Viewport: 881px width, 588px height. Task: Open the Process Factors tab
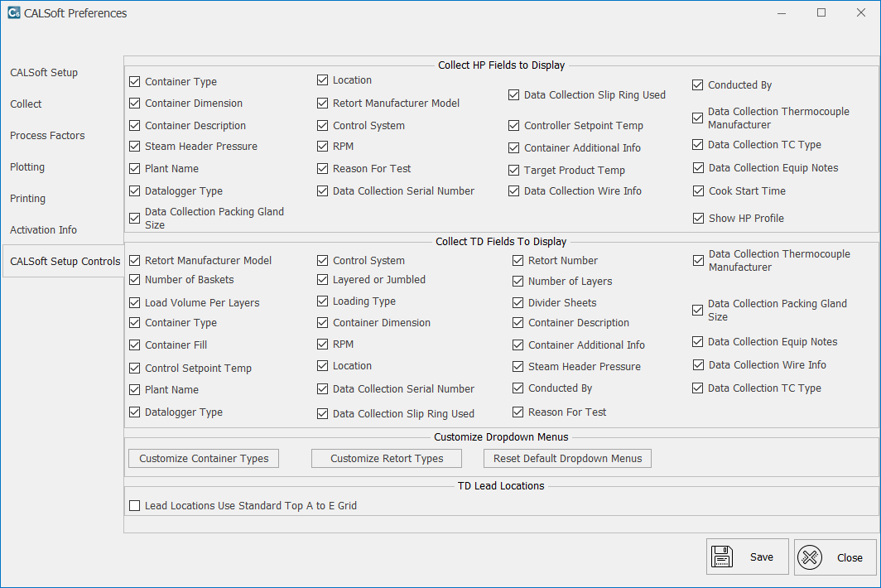(47, 136)
